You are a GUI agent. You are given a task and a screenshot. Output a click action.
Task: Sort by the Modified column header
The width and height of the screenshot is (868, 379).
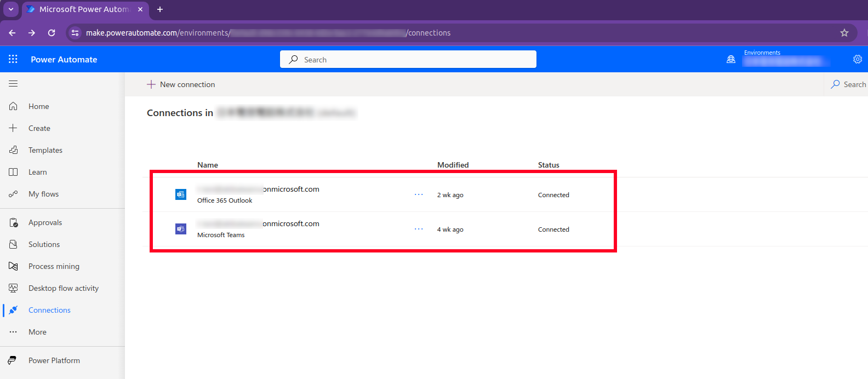tap(453, 165)
